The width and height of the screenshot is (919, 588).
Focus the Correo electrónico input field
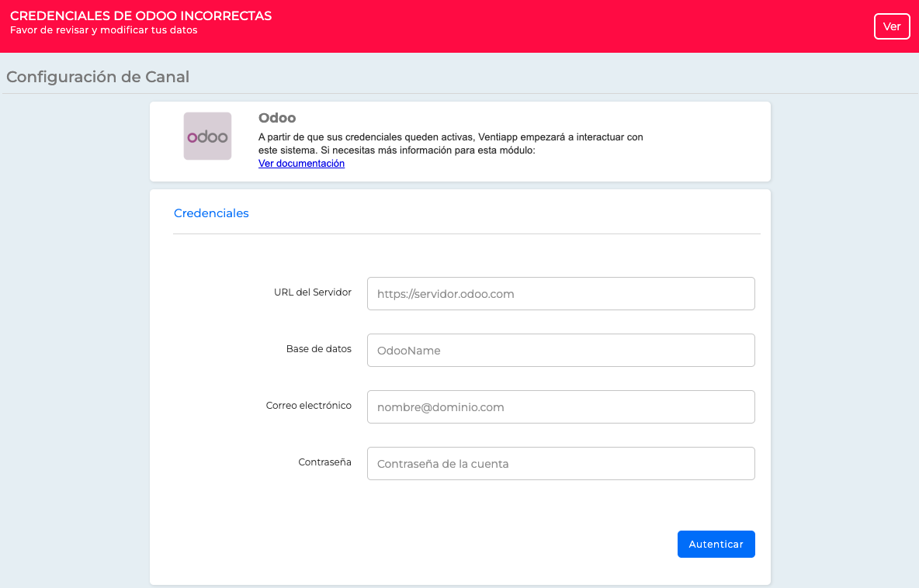point(561,407)
